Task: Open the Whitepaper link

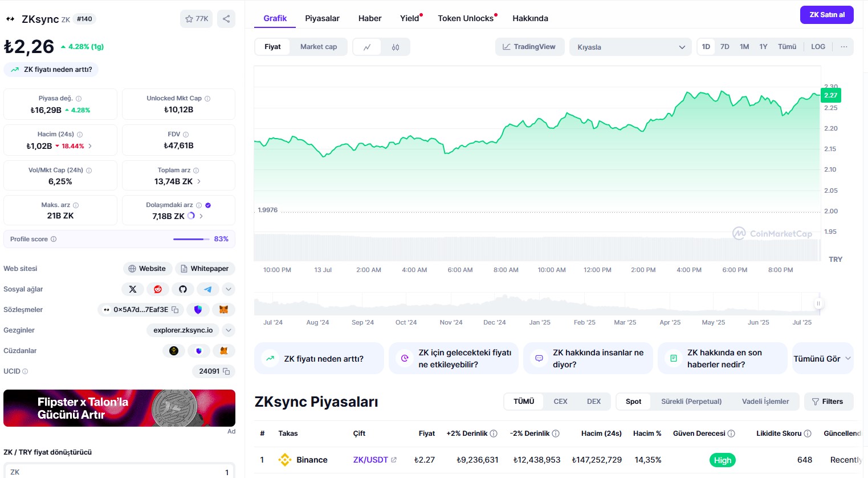Action: coord(205,269)
